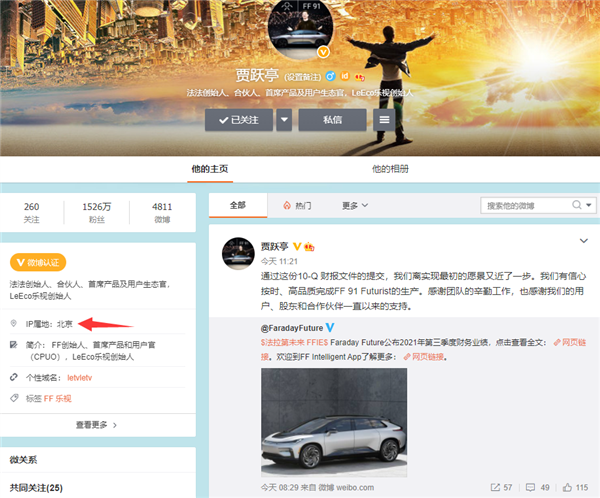Open the 1526万 粉丝 followers count

tap(97, 212)
